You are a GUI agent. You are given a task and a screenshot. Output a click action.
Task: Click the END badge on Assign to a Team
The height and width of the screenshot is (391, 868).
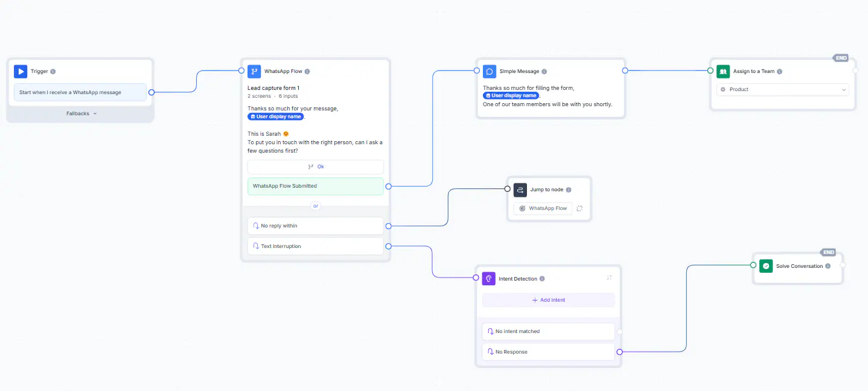pyautogui.click(x=841, y=58)
